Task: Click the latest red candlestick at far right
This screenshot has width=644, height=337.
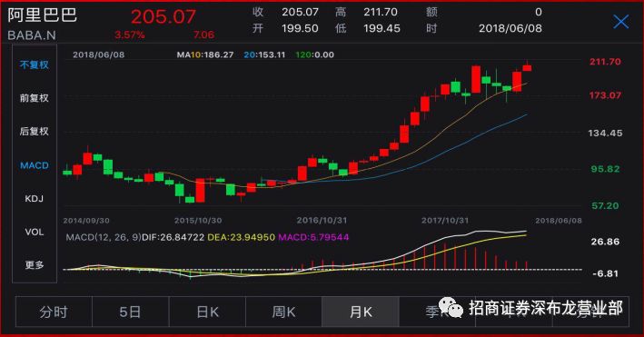Action: coord(527,67)
